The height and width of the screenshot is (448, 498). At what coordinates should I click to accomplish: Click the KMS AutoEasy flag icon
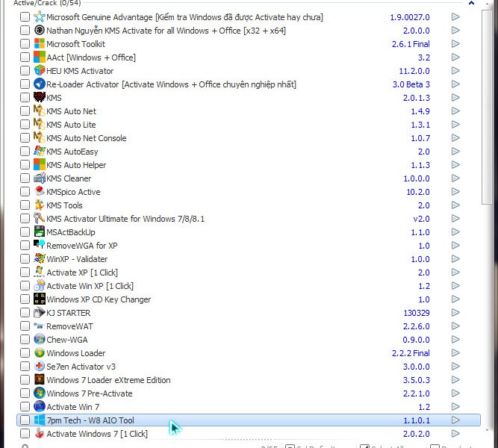[x=40, y=152]
